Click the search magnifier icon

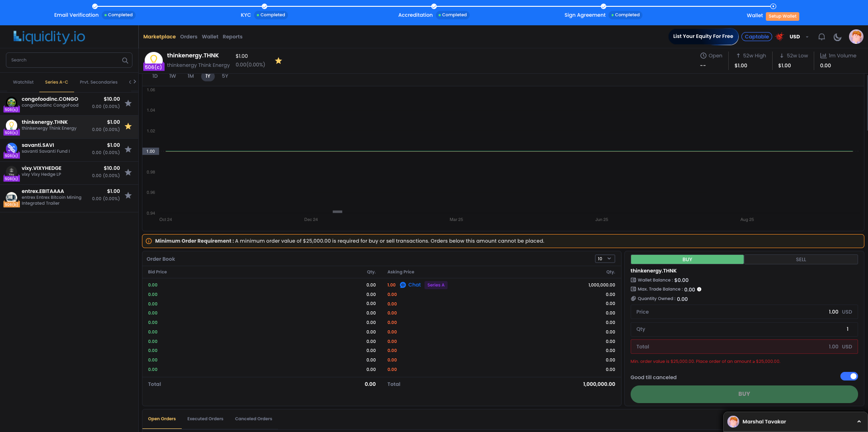pos(125,60)
